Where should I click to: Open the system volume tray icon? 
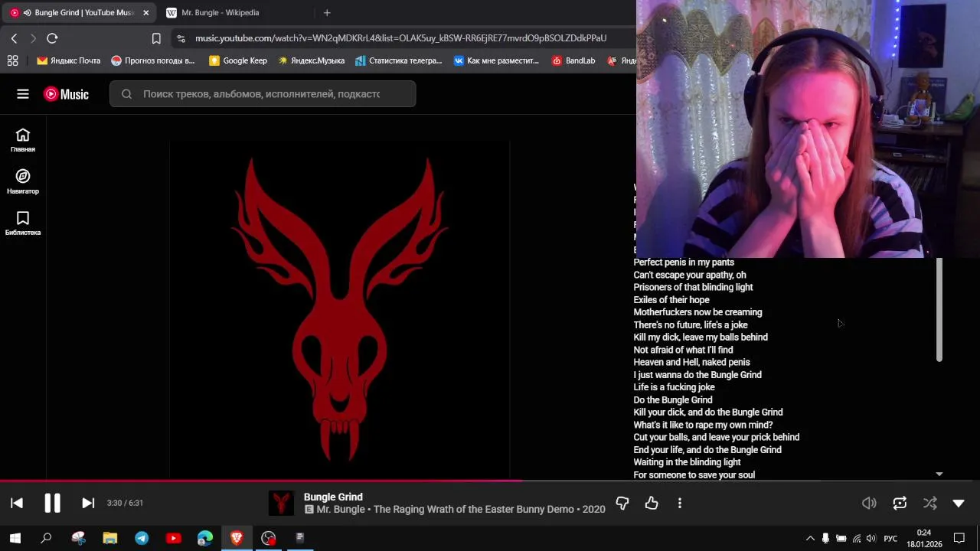pos(871,538)
